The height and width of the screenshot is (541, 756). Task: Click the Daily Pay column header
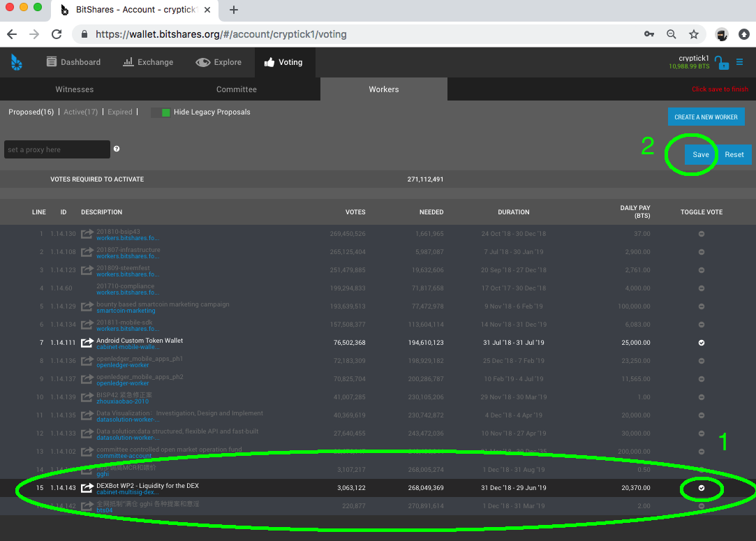(x=635, y=212)
